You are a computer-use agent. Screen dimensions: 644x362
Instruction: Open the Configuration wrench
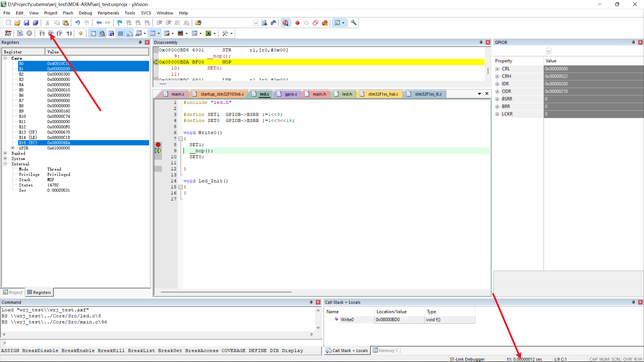click(x=354, y=23)
